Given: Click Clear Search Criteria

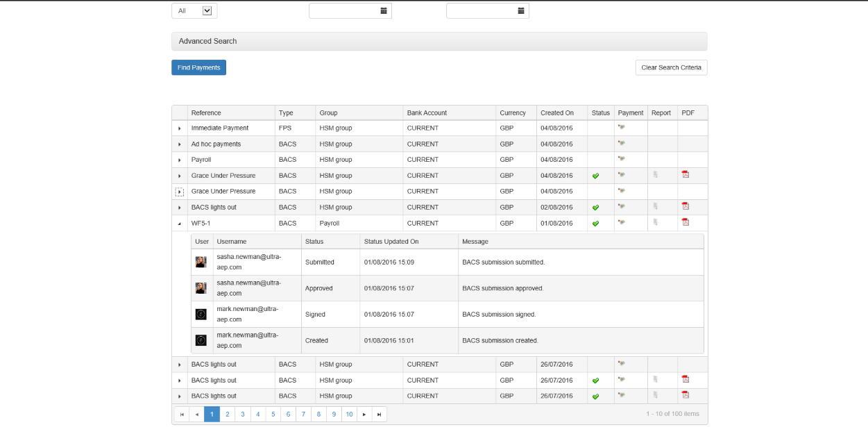Looking at the screenshot, I should click(x=671, y=67).
